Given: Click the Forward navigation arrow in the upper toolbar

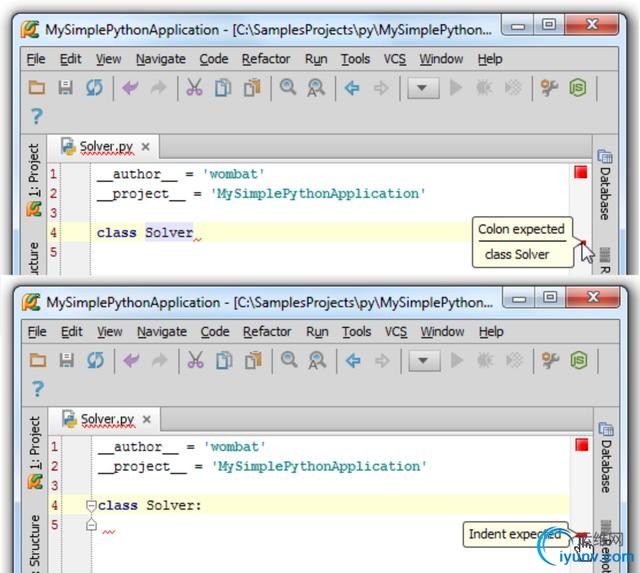Looking at the screenshot, I should pyautogui.click(x=381, y=87).
